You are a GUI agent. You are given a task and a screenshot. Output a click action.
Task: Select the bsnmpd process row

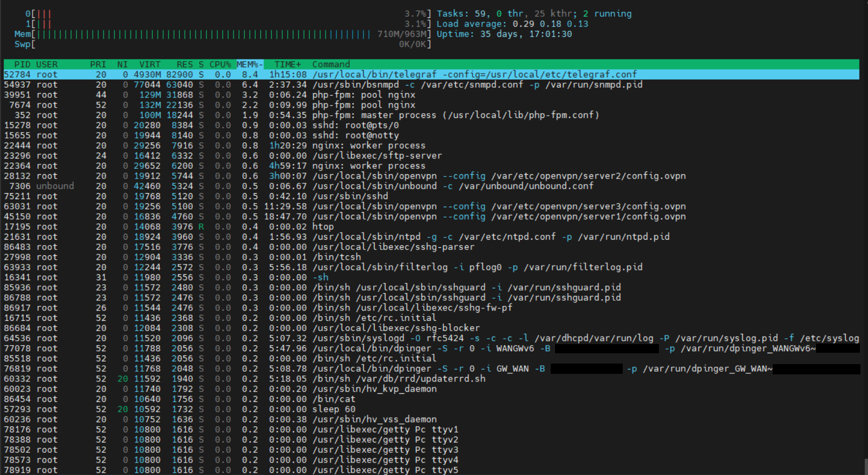point(431,84)
